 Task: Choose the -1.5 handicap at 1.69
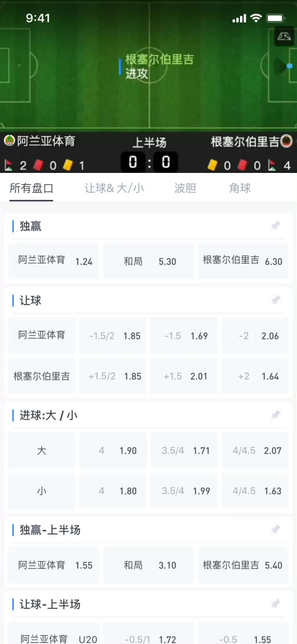(x=184, y=336)
